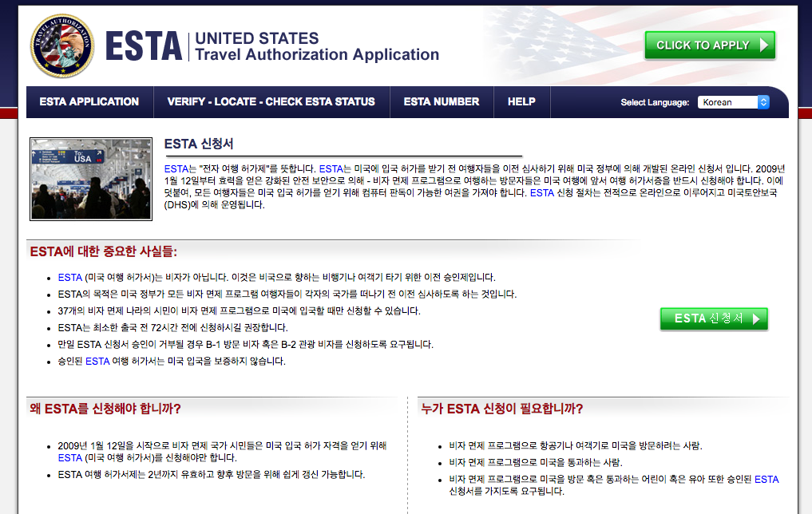Click 누가 ESTA 신청이 필요합니까? heading
The width and height of the screenshot is (812, 514).
501,409
